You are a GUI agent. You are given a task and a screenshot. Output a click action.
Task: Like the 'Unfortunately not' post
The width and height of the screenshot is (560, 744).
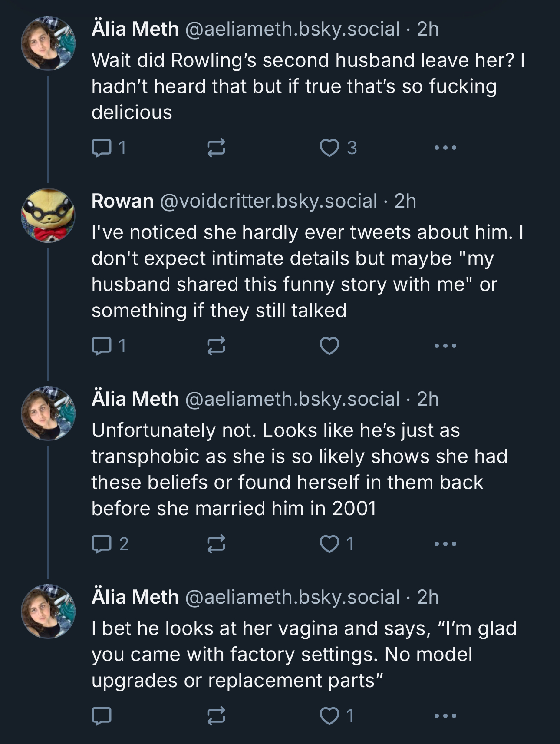point(329,544)
